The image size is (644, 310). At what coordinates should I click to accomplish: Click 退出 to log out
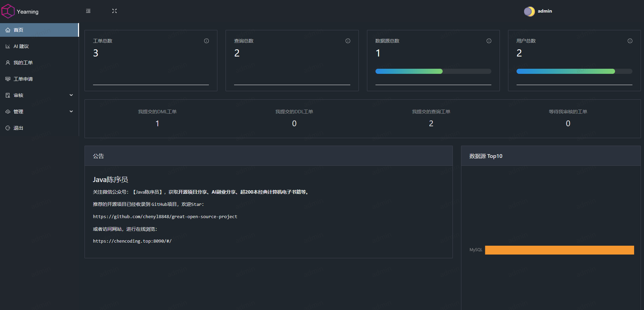pos(18,128)
